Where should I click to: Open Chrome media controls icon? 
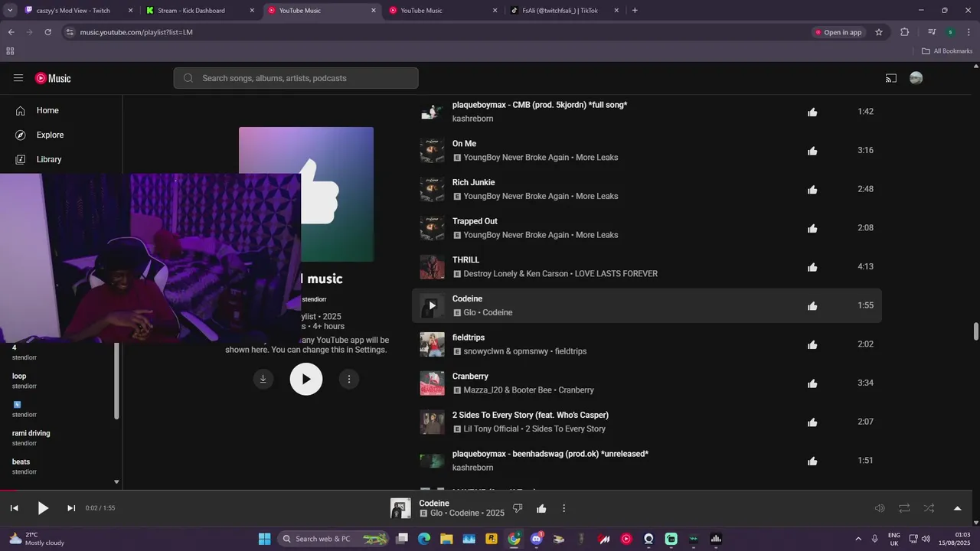pos(932,32)
